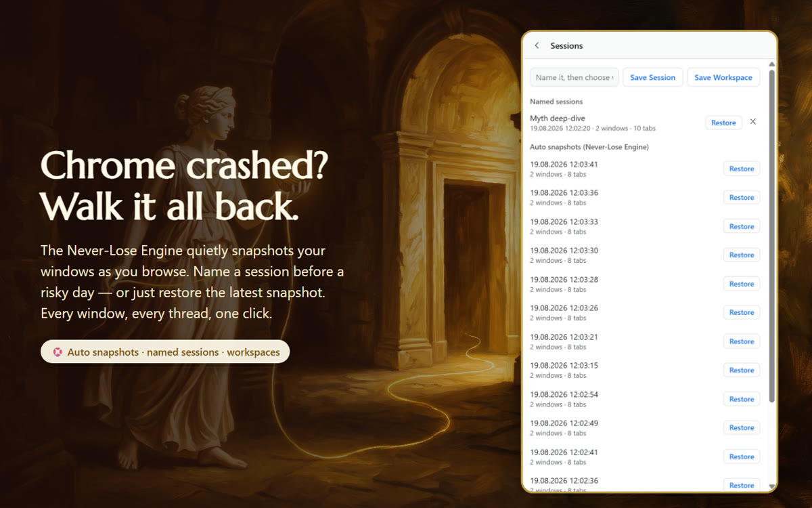Restore the 12:02:41 snapshot

click(x=742, y=457)
